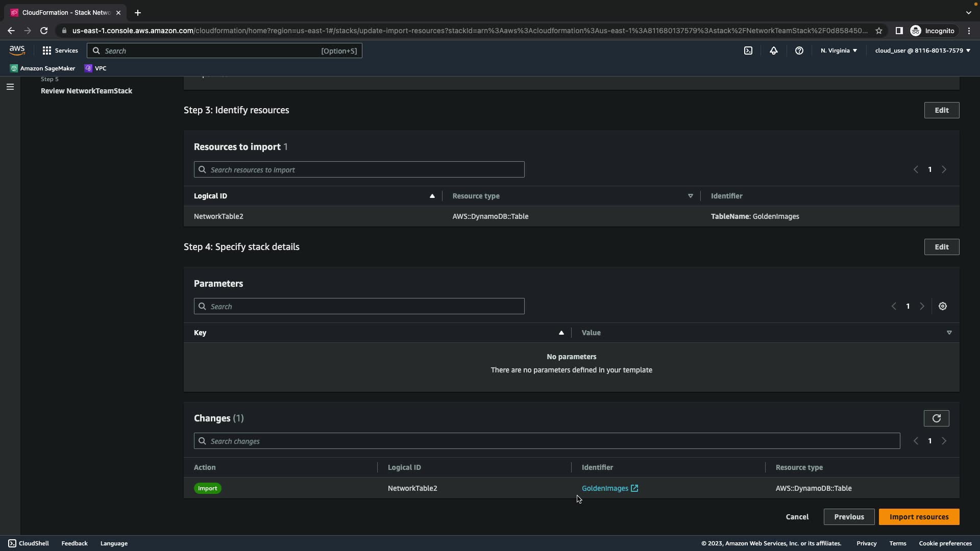Open the notifications bell icon
This screenshot has height=551, width=980.
[x=773, y=51]
